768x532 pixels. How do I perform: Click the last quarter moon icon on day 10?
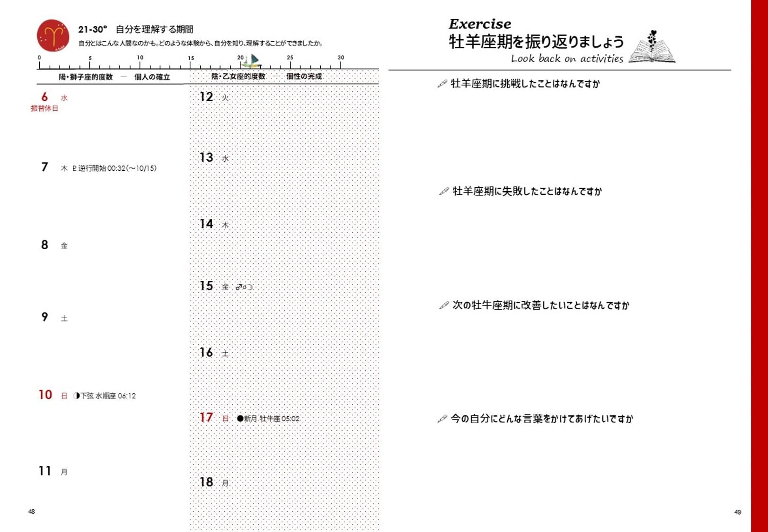click(x=76, y=396)
